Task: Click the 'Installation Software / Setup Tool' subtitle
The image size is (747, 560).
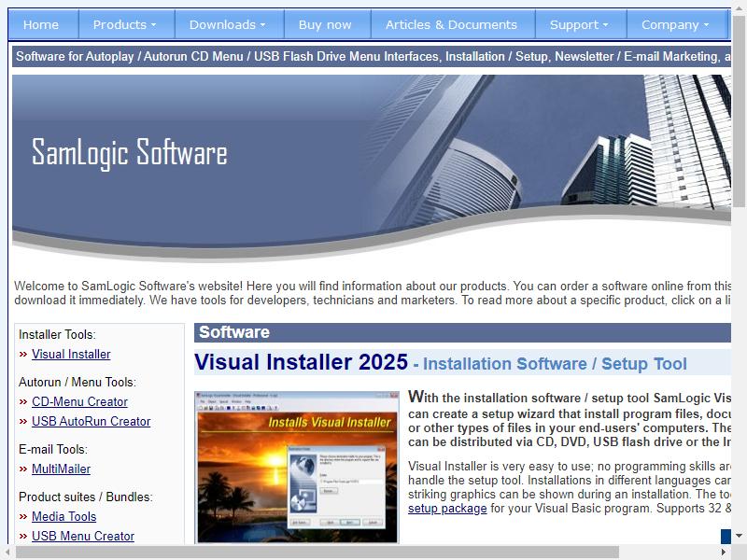Action: pyautogui.click(x=555, y=364)
